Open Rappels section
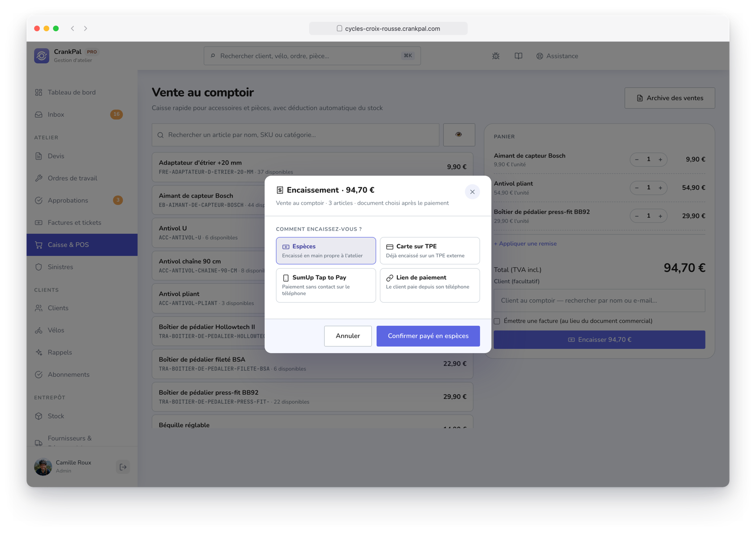 point(82,352)
